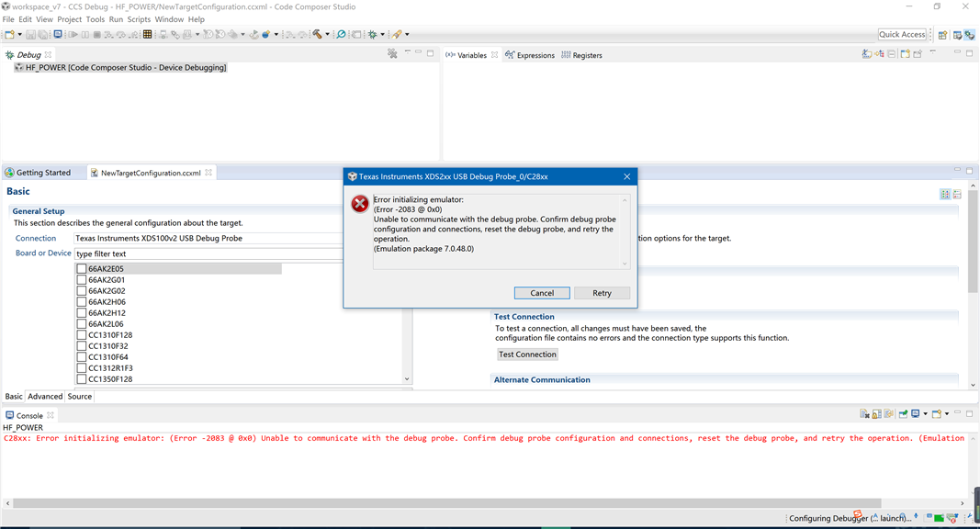Open dropdown next to blue ball icon
The image size is (980, 529).
tap(276, 34)
